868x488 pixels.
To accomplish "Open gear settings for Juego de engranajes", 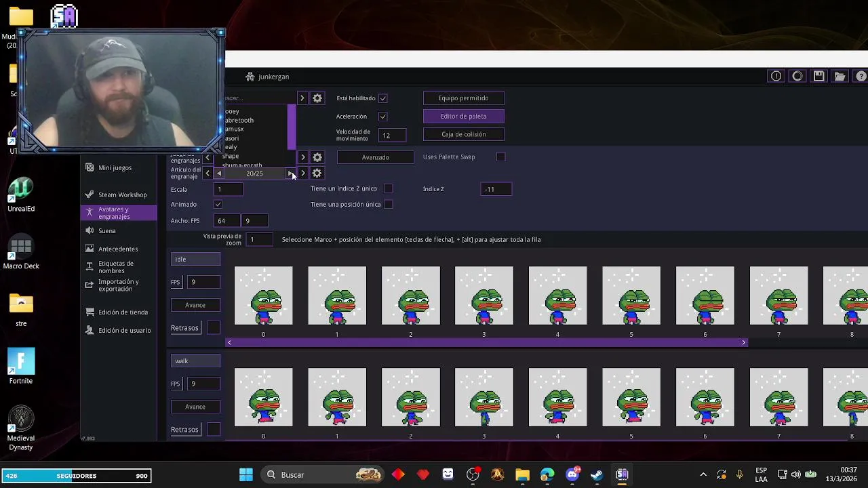I will point(317,157).
